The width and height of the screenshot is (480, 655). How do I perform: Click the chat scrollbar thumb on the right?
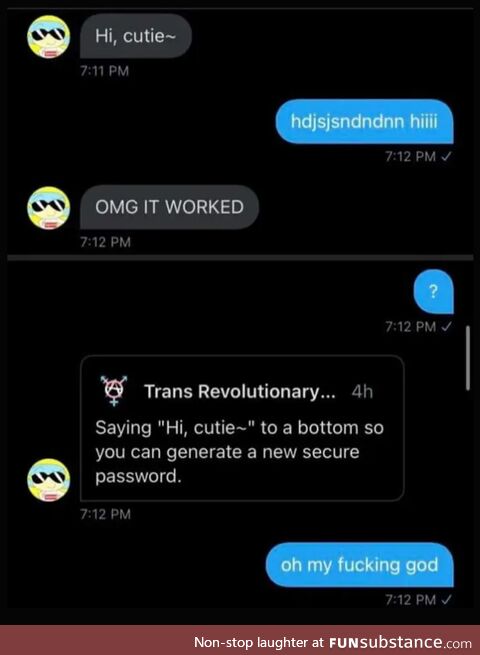tap(468, 358)
